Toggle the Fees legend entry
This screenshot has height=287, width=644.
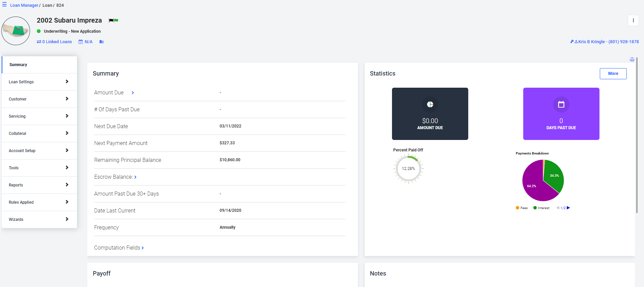coord(522,208)
